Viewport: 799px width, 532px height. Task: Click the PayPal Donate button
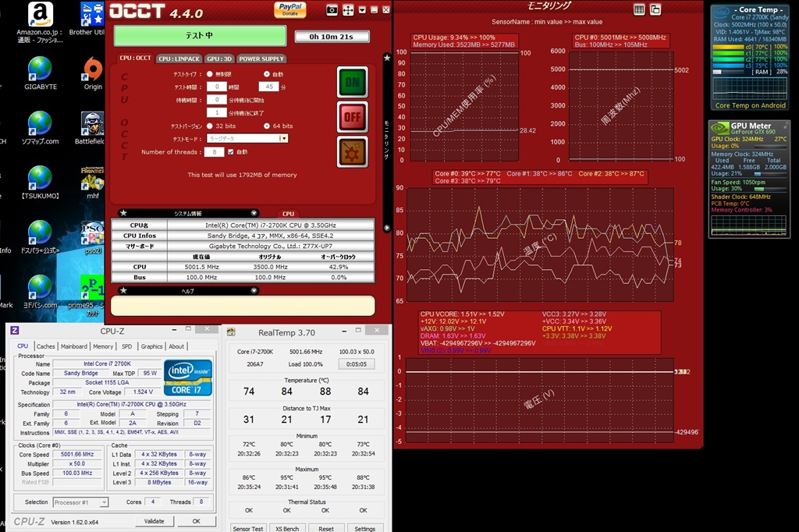pos(289,9)
